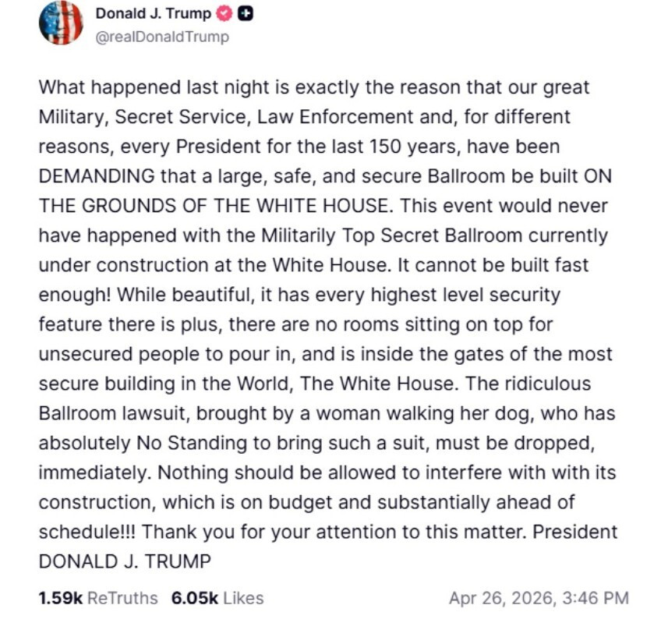
Task: Click the ReTruths label
Action: click(x=122, y=599)
